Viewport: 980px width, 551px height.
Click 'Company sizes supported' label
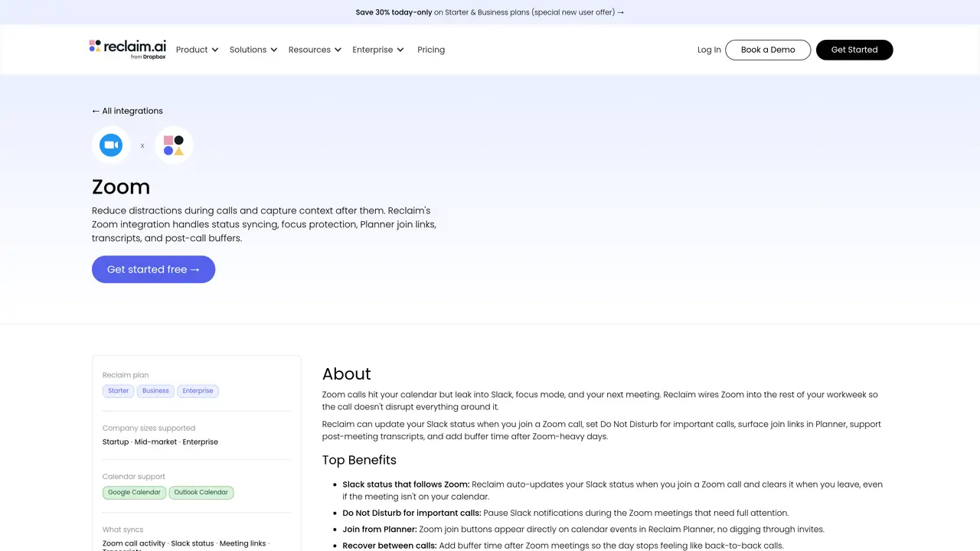point(149,429)
